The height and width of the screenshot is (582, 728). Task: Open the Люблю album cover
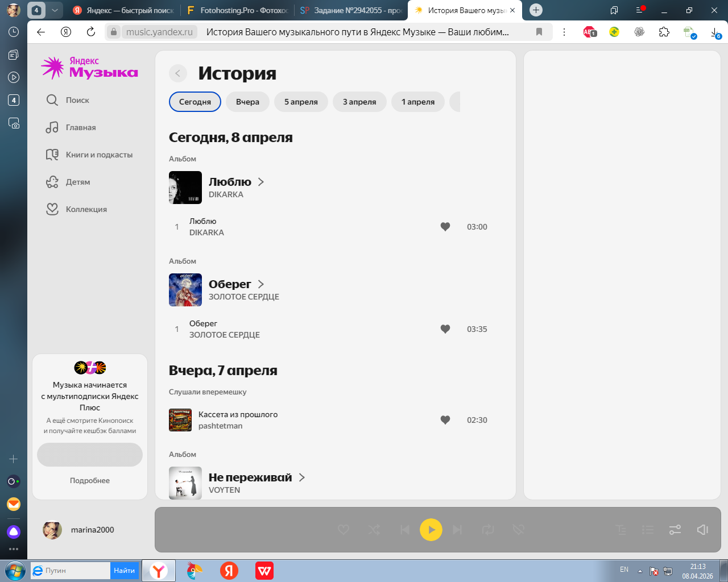point(185,188)
